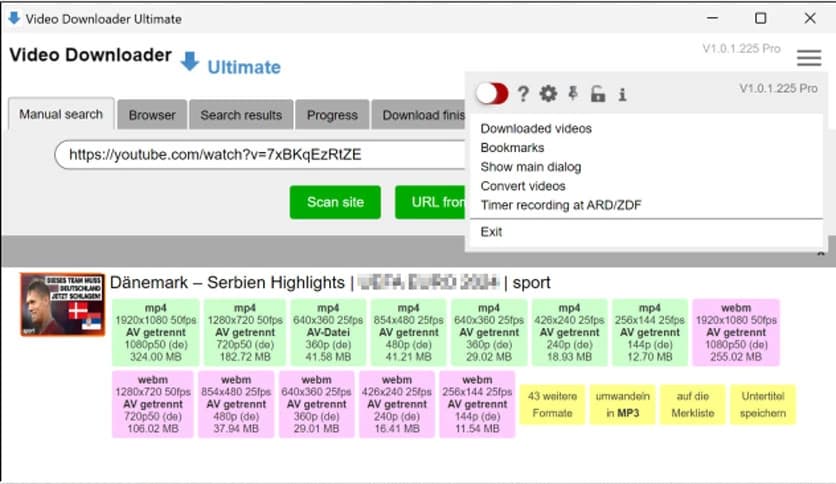Screen dimensions: 836x484
Task: Minimize the Video Downloader Ultimate window
Action: point(712,18)
